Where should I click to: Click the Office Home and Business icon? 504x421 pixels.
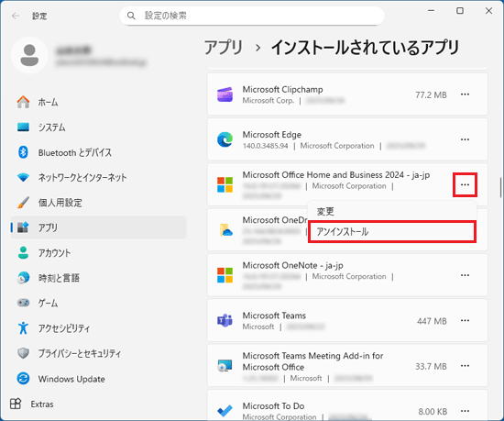point(225,185)
